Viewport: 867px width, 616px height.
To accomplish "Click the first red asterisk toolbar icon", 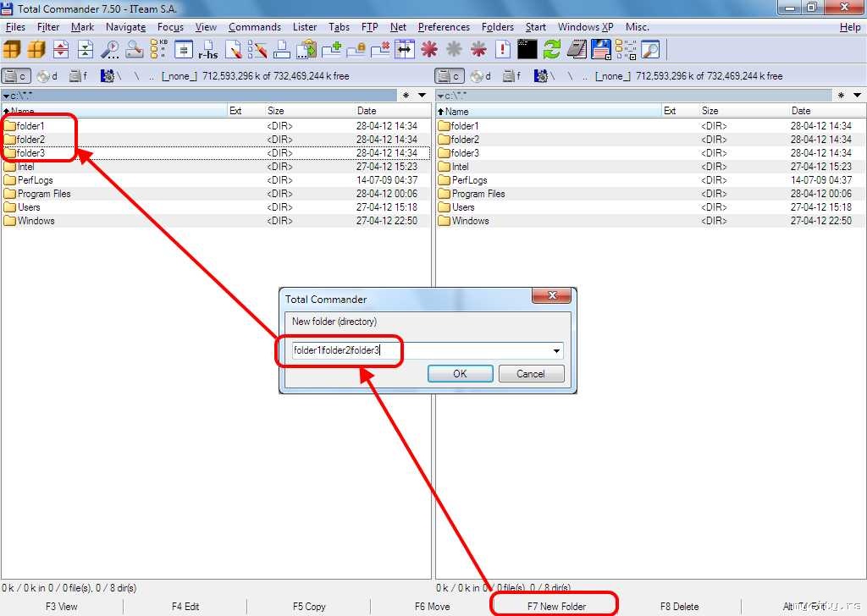I will [429, 50].
